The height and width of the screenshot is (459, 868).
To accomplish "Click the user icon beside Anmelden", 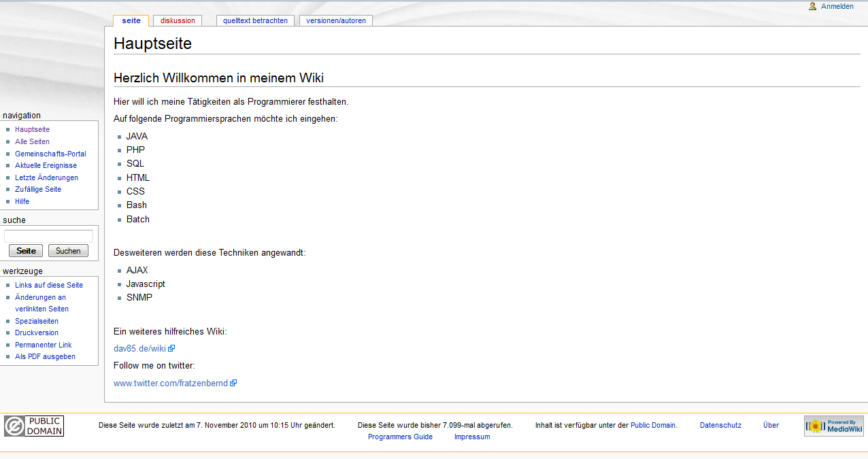I will 812,6.
